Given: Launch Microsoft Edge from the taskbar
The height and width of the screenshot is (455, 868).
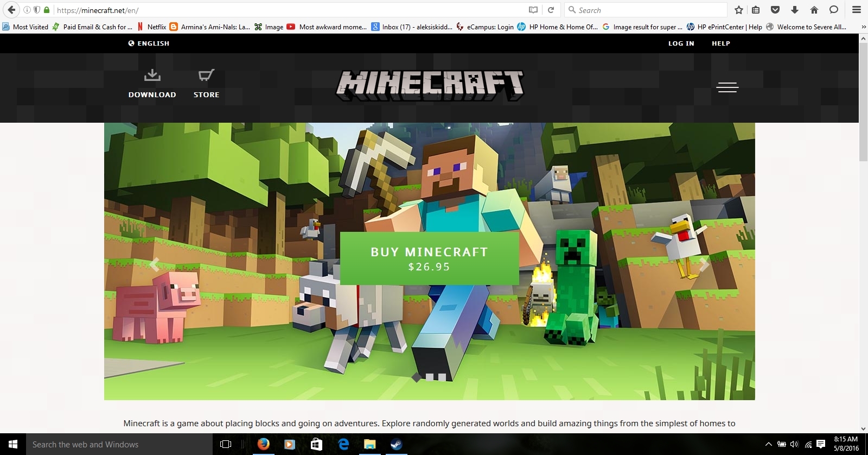Looking at the screenshot, I should [x=343, y=444].
